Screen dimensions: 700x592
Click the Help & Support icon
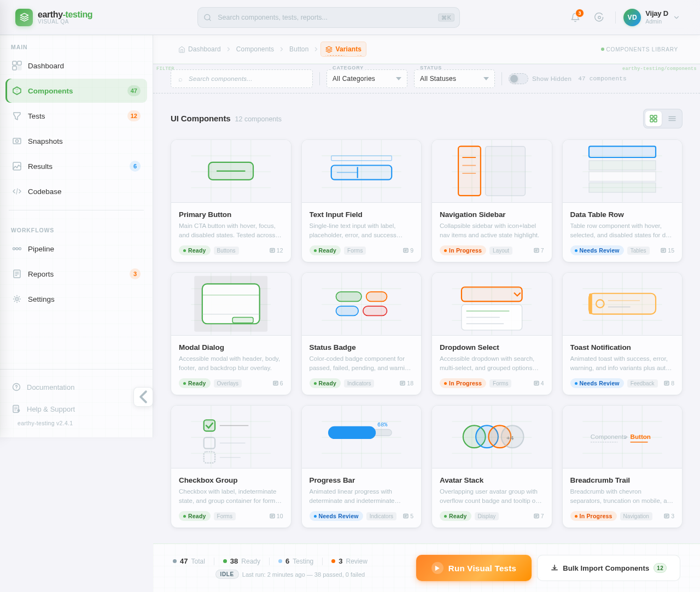(x=16, y=409)
